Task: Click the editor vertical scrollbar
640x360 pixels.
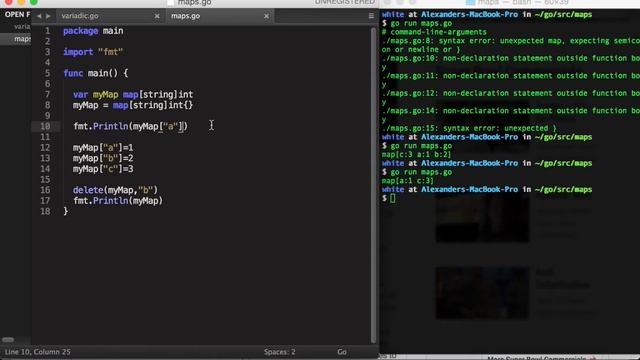Action: coord(373,184)
